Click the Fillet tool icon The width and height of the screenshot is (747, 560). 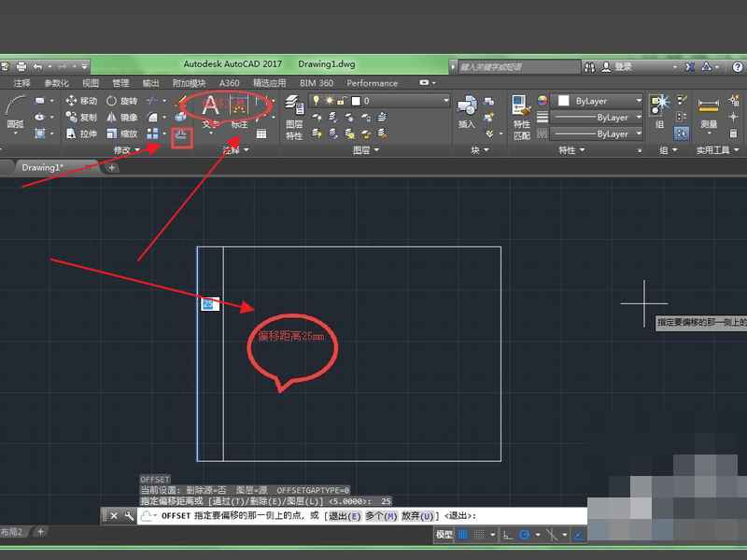tap(152, 118)
